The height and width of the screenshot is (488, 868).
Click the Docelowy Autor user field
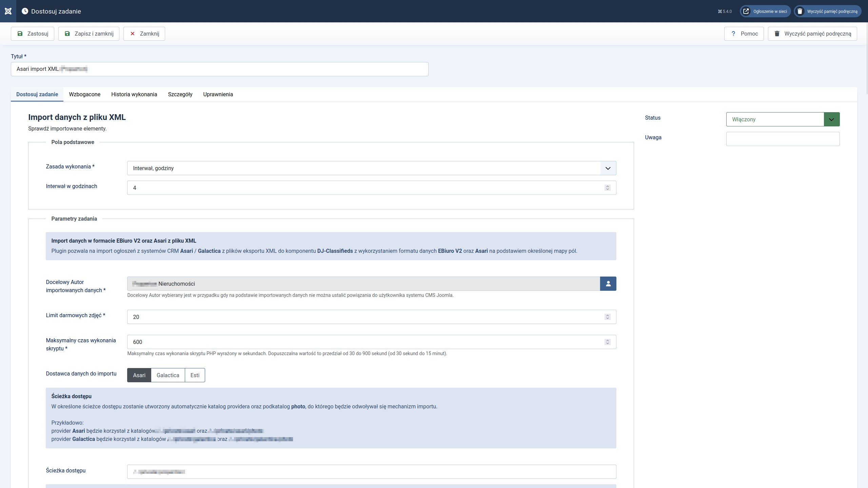pos(363,284)
